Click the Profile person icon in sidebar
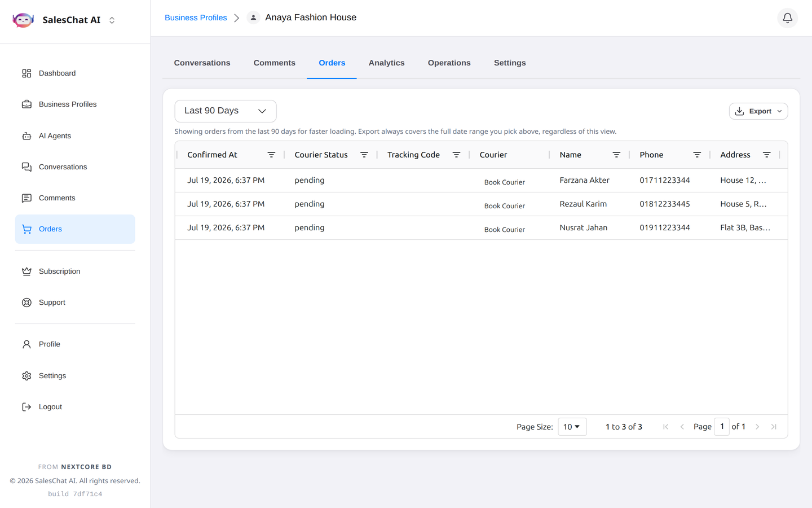812x508 pixels. click(27, 344)
